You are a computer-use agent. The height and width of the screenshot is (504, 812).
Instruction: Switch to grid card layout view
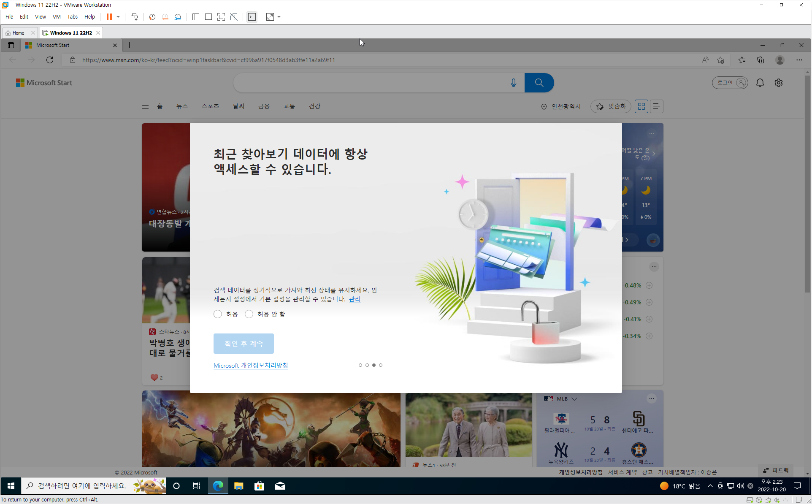641,106
